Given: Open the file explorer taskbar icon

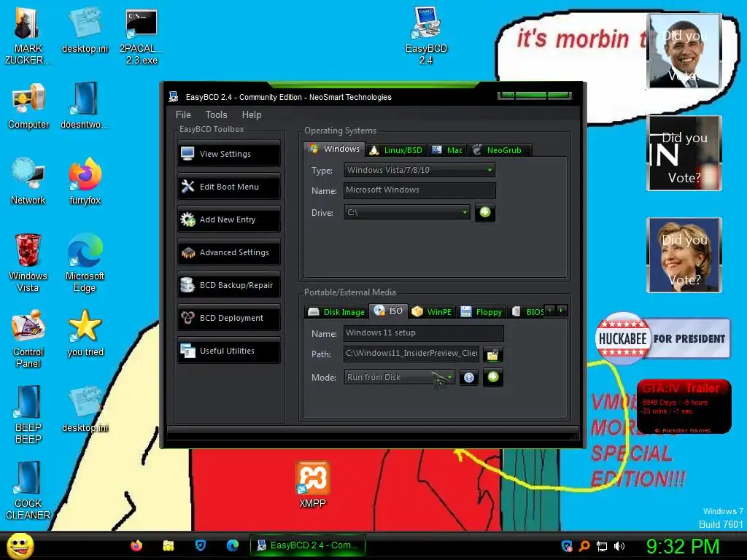Looking at the screenshot, I should click(169, 545).
